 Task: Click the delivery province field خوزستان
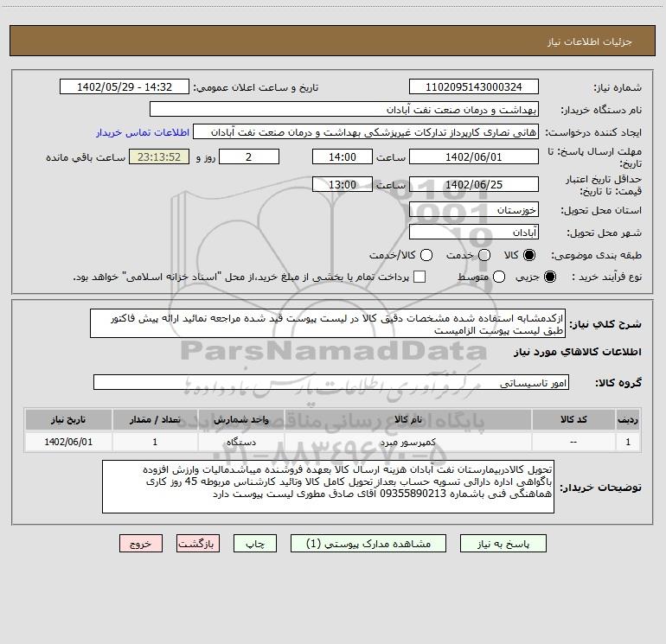[x=474, y=210]
